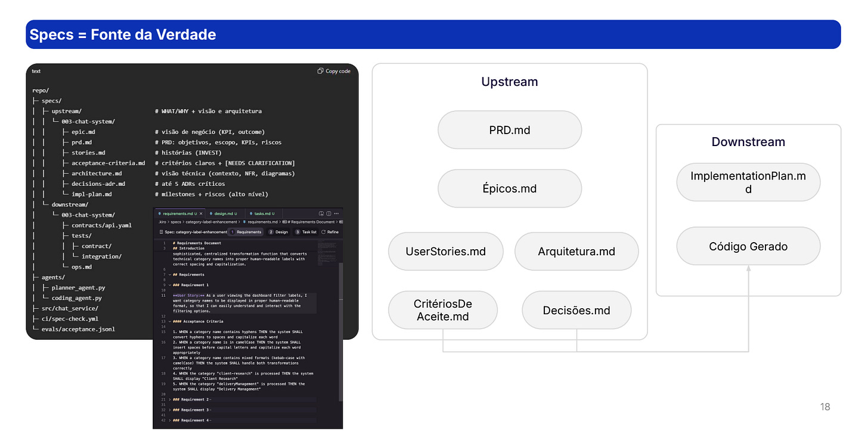Screen dimensions: 868x440
Task: Click impl-plan.md in the repo tree
Action: (92, 194)
